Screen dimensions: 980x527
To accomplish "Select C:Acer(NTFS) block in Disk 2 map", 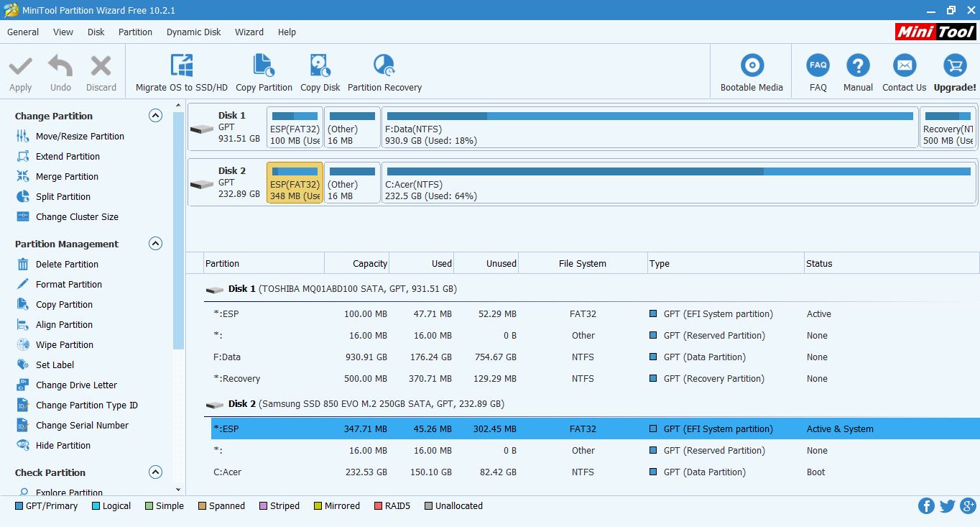I will pos(679,183).
